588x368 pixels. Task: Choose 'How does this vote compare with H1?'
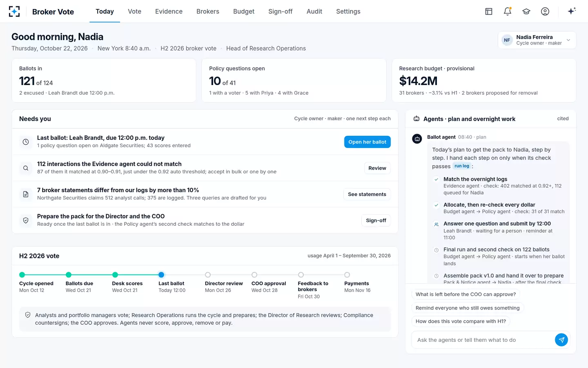pos(461,321)
